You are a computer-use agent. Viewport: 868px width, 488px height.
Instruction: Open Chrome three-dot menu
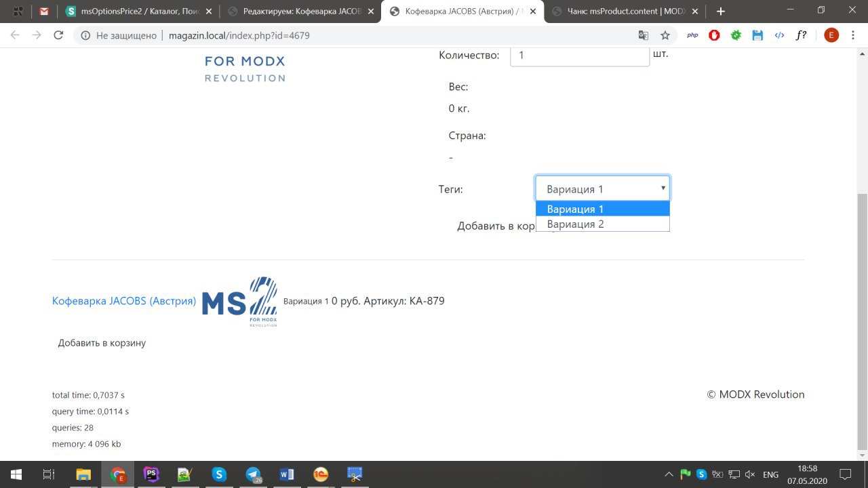853,35
